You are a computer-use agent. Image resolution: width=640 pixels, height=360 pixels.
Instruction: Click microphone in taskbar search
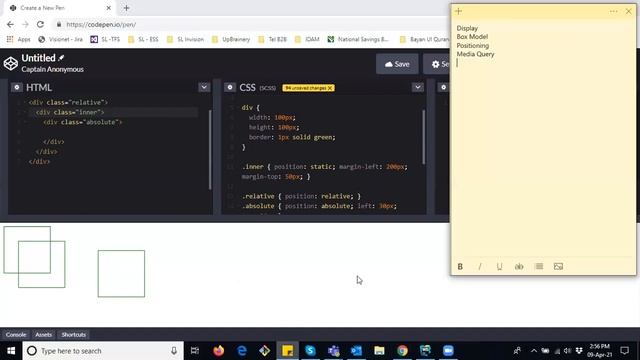pyautogui.click(x=174, y=351)
